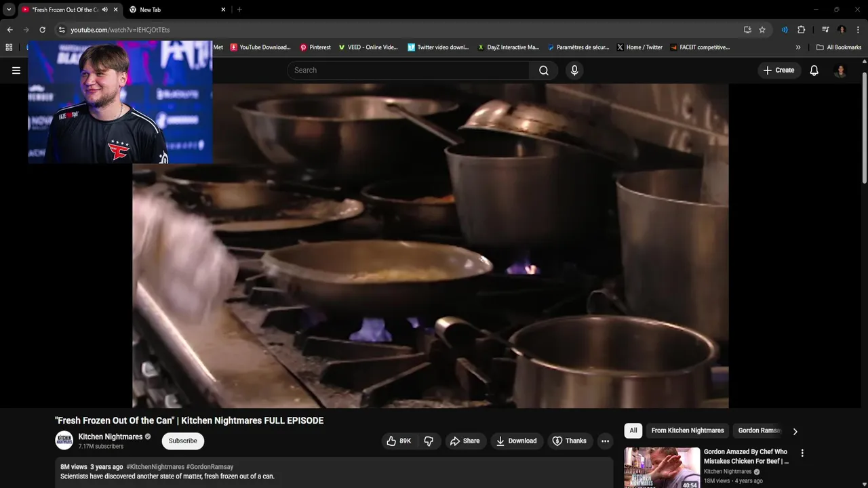Switch to the New Tab tab
Viewport: 868px width, 488px height.
tap(178, 9)
